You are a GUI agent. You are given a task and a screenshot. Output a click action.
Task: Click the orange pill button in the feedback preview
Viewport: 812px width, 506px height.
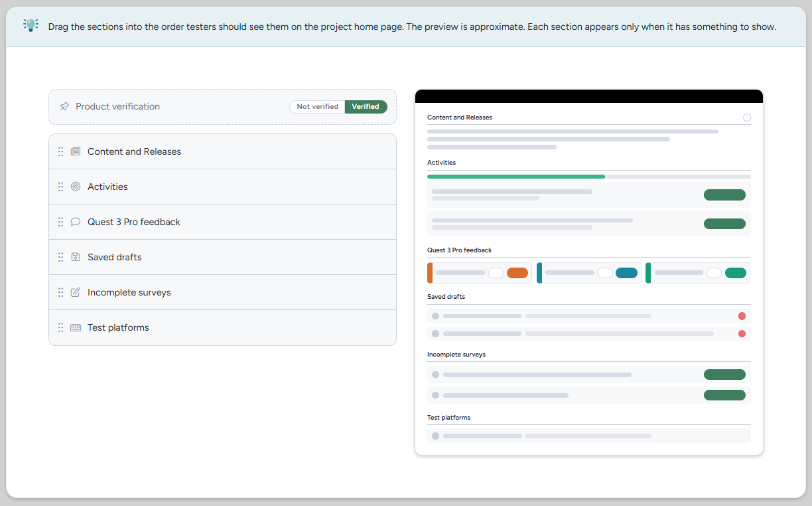[x=517, y=273]
